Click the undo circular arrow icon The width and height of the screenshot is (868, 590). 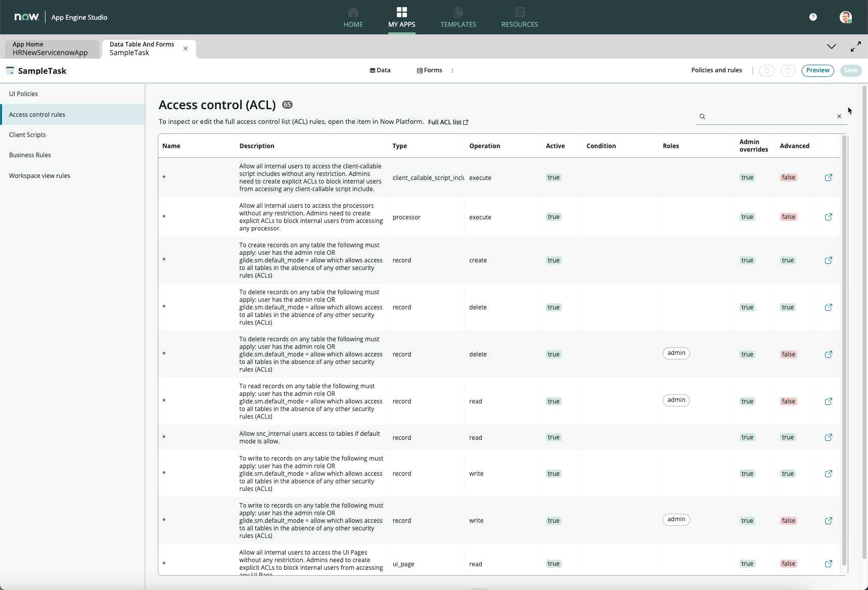point(766,71)
